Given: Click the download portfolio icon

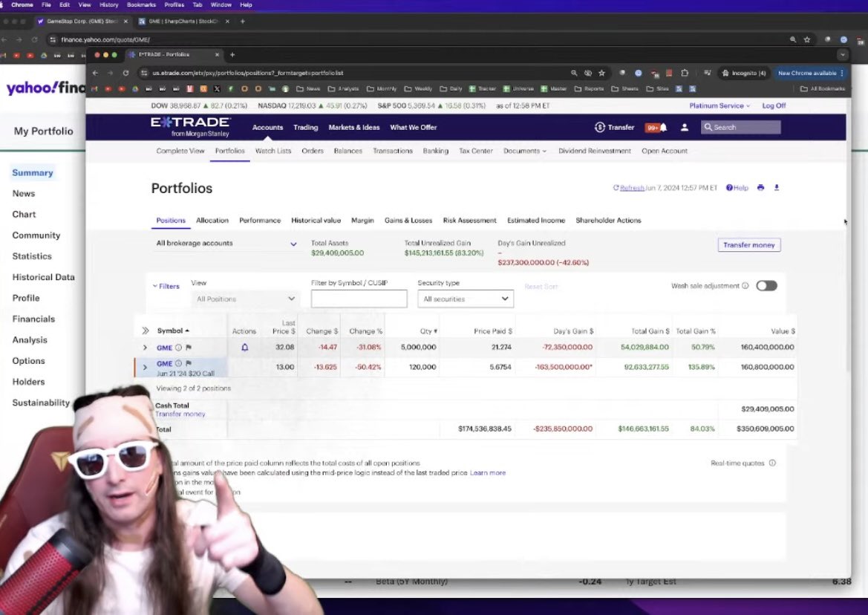Looking at the screenshot, I should tap(777, 188).
